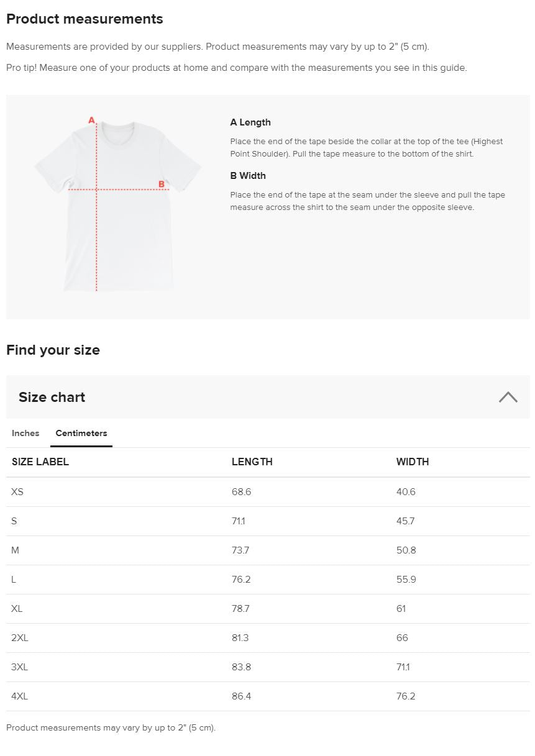Click the M length value 73.7
535x756 pixels.
(240, 550)
